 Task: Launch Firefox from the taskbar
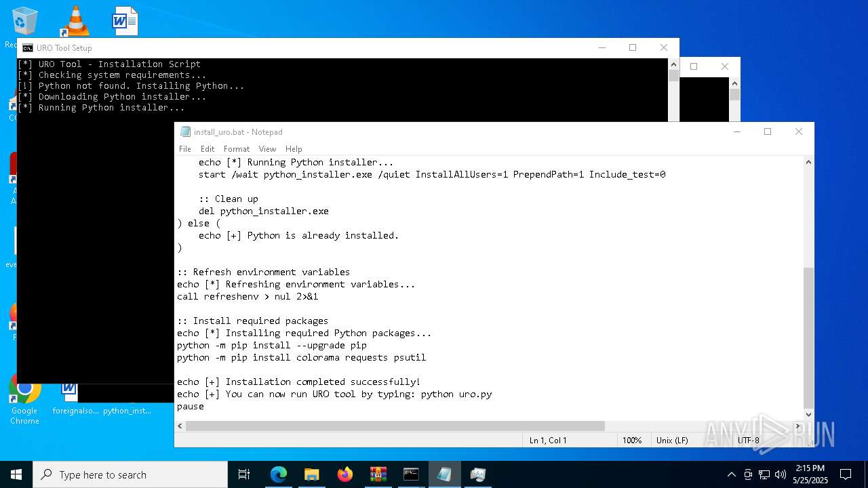pyautogui.click(x=344, y=474)
